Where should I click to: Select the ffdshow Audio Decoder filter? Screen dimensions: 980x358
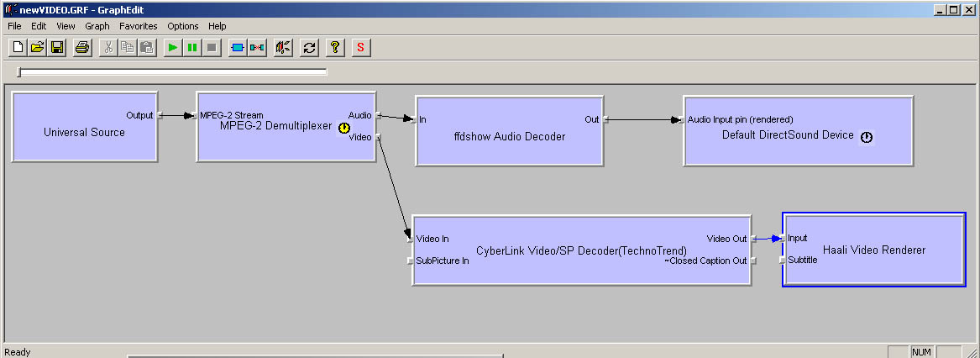point(510,131)
